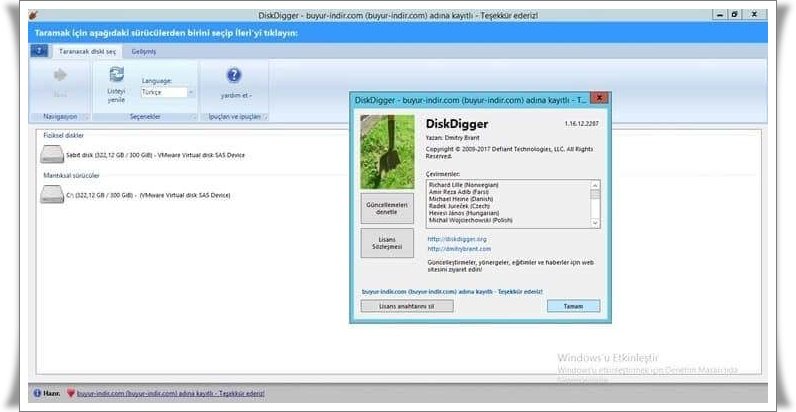Select Amir Reza Adib (Farsi) entry
Screen dimensions: 796x412
(x=459, y=192)
